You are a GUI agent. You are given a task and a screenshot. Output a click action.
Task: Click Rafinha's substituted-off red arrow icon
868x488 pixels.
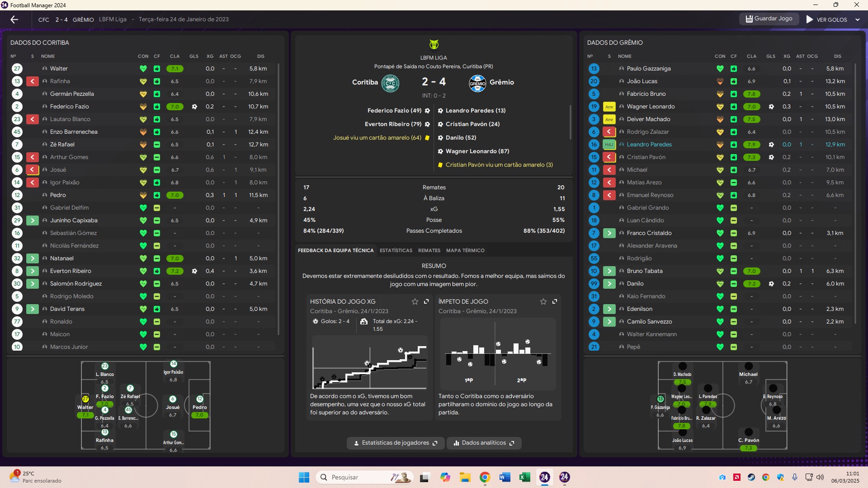(32, 81)
